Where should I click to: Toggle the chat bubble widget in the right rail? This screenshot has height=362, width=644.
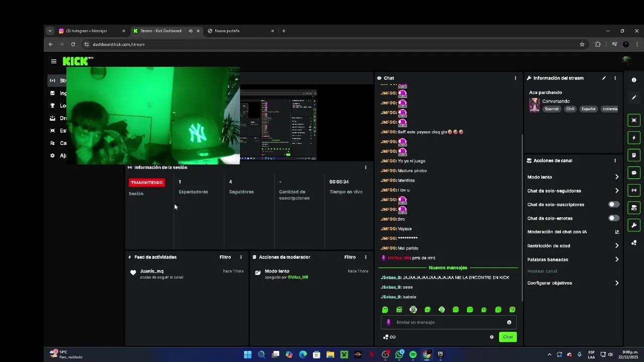click(x=634, y=173)
